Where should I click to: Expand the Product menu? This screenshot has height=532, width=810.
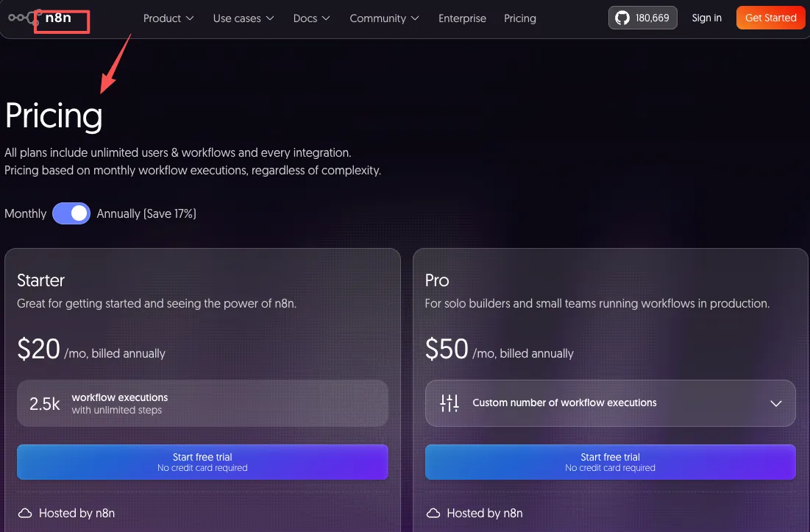point(168,18)
